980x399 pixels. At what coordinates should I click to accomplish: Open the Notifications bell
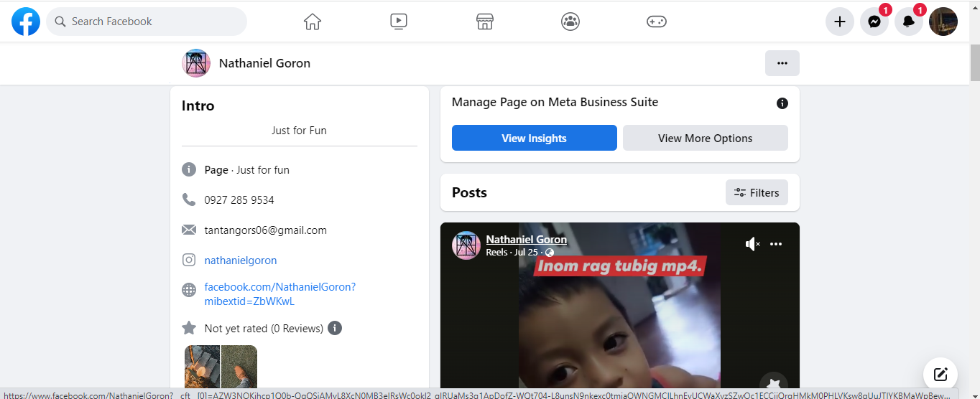point(909,22)
